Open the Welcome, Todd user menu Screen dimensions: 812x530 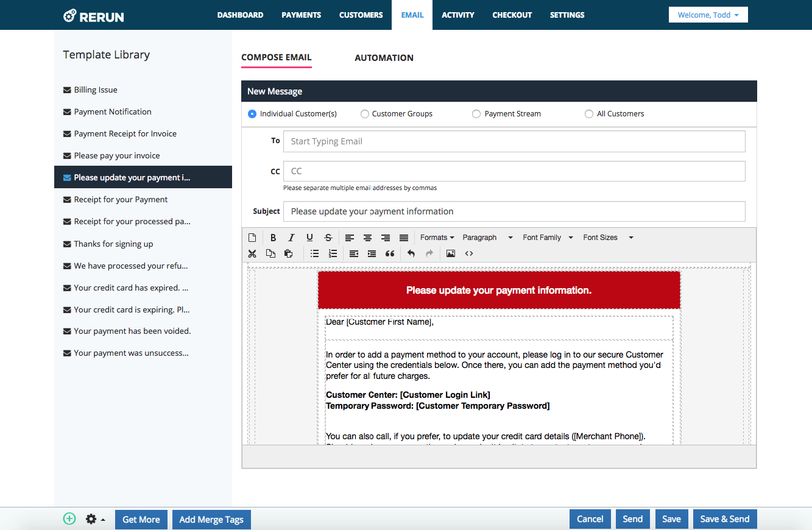tap(708, 15)
